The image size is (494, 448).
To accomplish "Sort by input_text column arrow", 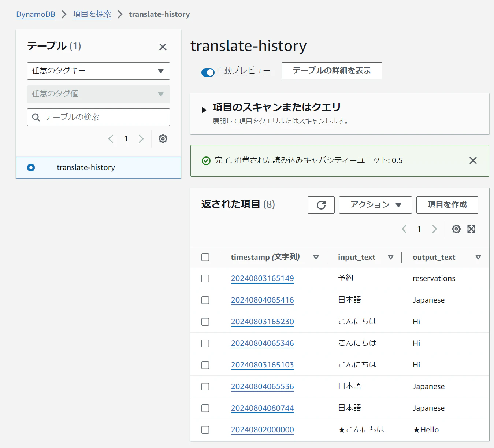I will tap(391, 258).
